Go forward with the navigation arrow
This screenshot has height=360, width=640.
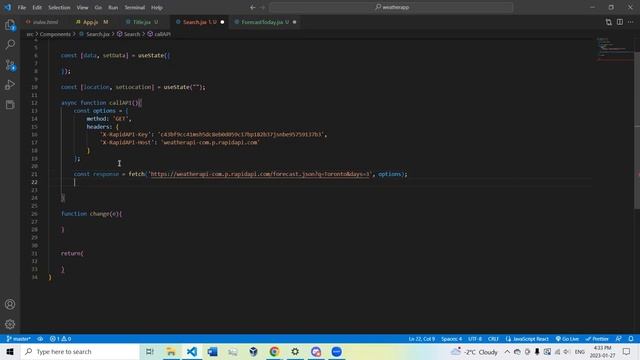coord(262,7)
